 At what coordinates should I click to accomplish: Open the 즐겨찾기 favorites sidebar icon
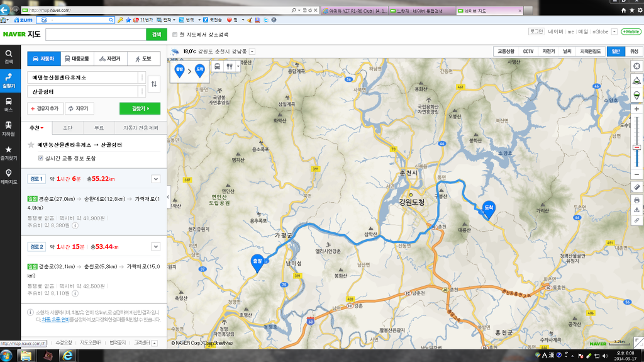(x=9, y=152)
